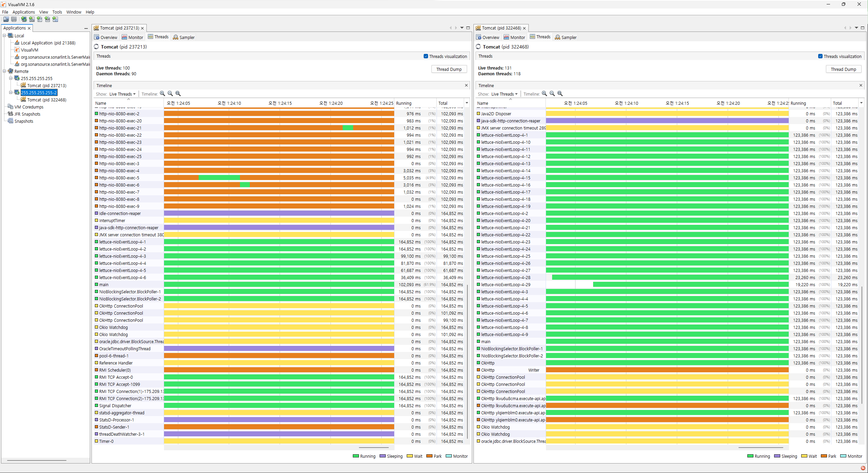Open the Tools menu
This screenshot has height=473, width=868.
point(57,12)
